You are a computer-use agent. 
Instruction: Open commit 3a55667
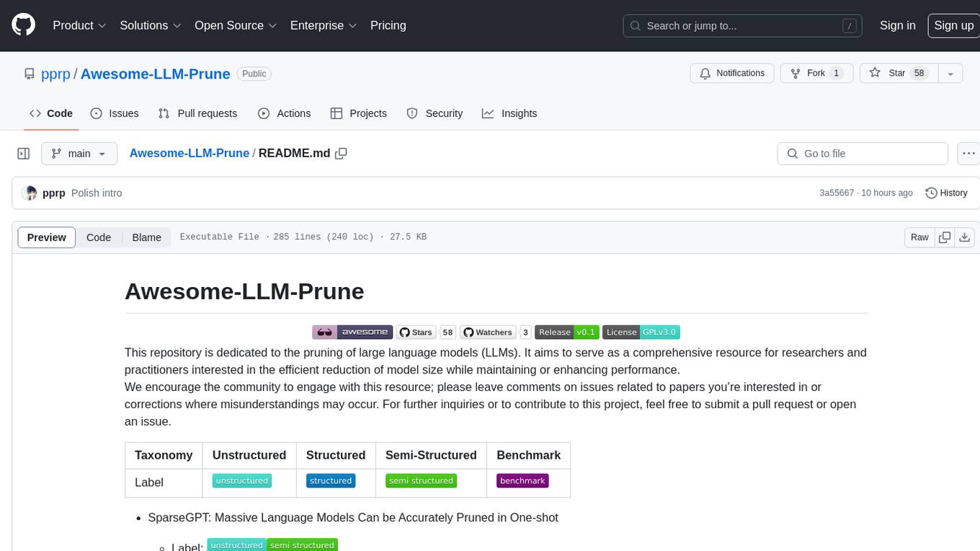837,193
